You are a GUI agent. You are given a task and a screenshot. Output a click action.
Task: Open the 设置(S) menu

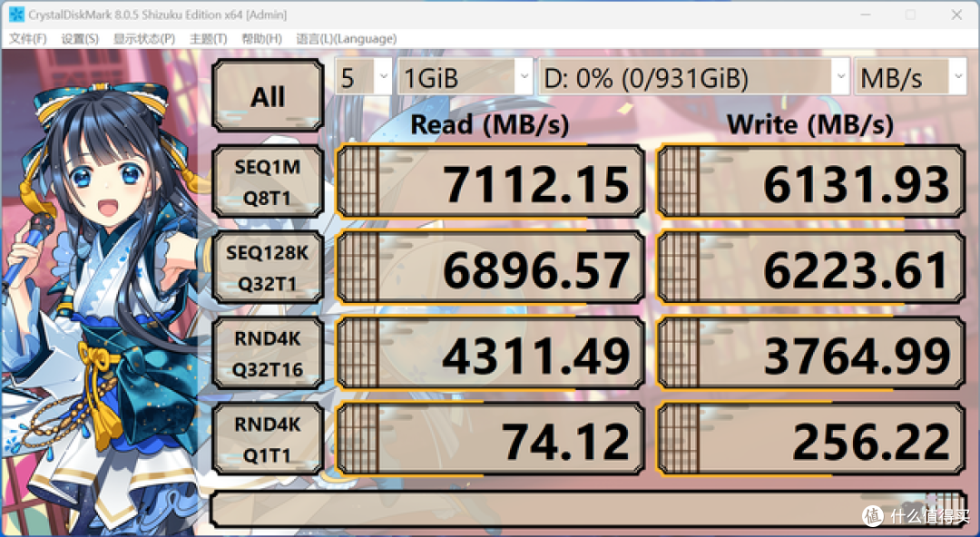(79, 39)
